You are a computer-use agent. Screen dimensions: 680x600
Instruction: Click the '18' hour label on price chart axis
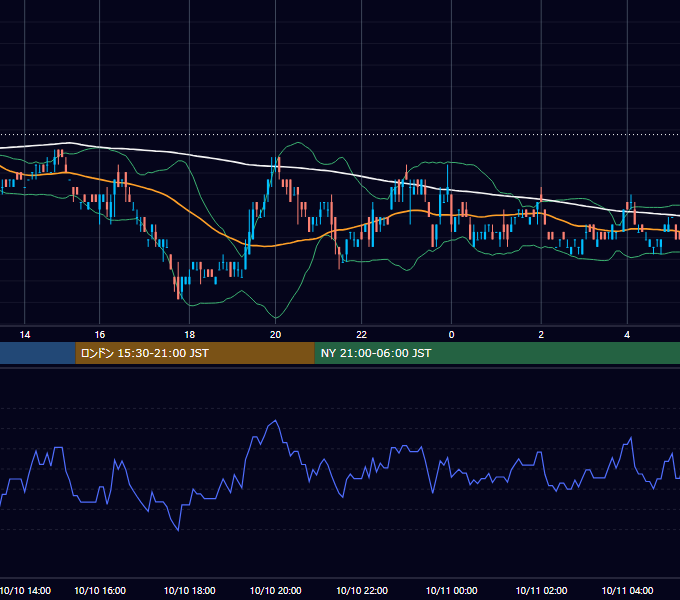point(190,335)
